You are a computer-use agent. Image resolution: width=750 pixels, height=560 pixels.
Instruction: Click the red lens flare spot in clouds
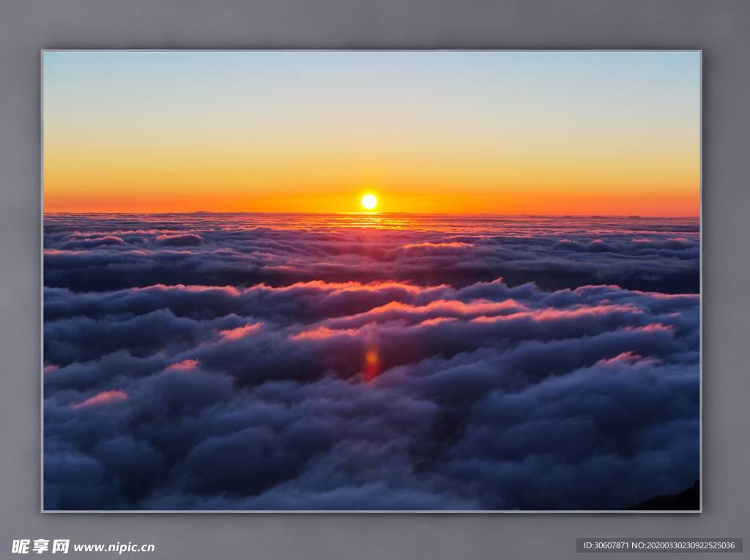click(x=372, y=363)
